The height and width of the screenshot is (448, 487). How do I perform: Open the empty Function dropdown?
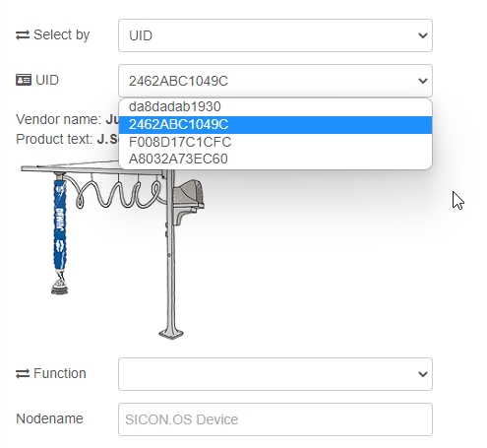pos(275,374)
